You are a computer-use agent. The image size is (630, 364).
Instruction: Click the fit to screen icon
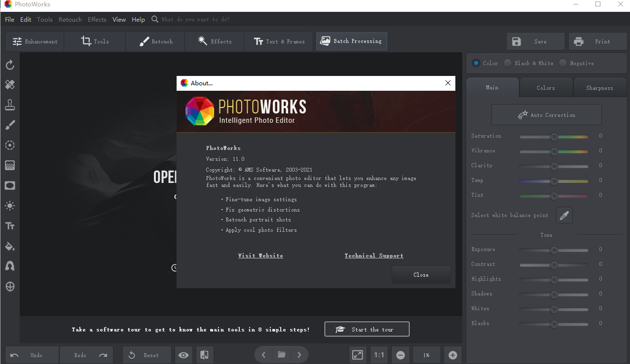pos(357,355)
